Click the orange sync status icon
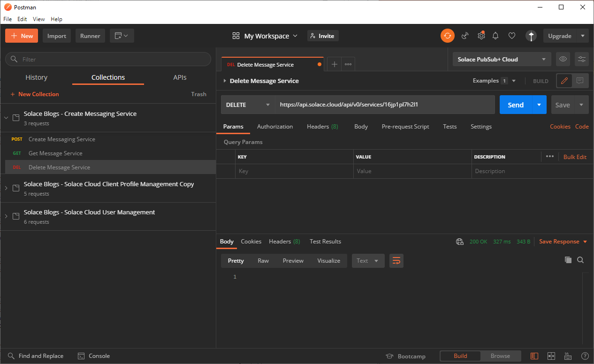Image resolution: width=594 pixels, height=364 pixels. 447,36
